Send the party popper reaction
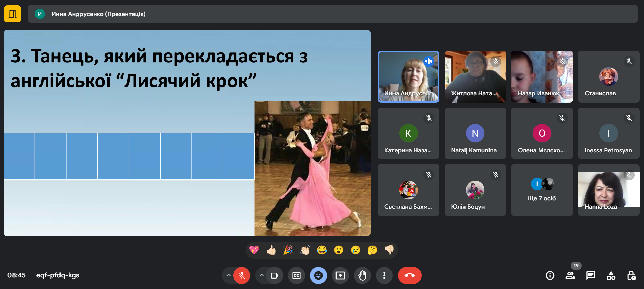The width and height of the screenshot is (644, 289). [288, 250]
